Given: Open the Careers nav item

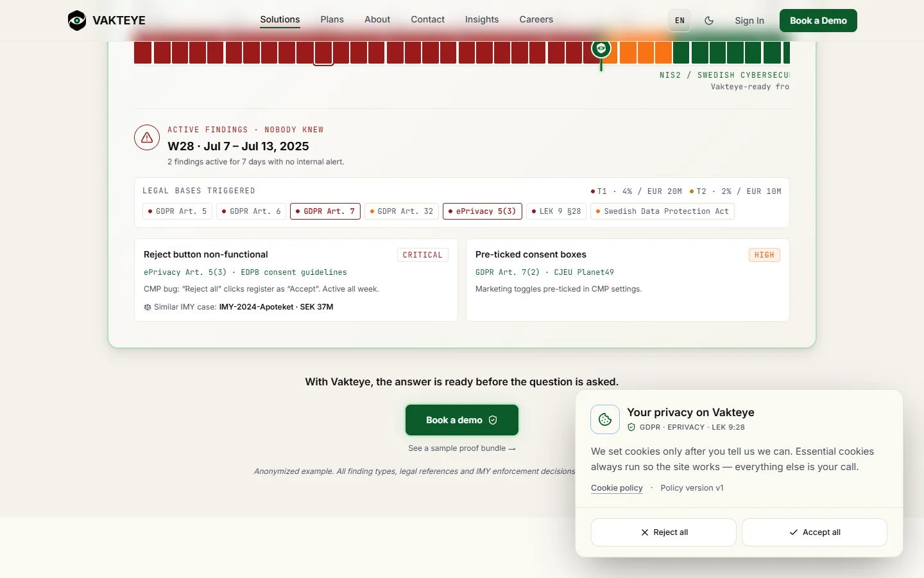Looking at the screenshot, I should coord(536,19).
